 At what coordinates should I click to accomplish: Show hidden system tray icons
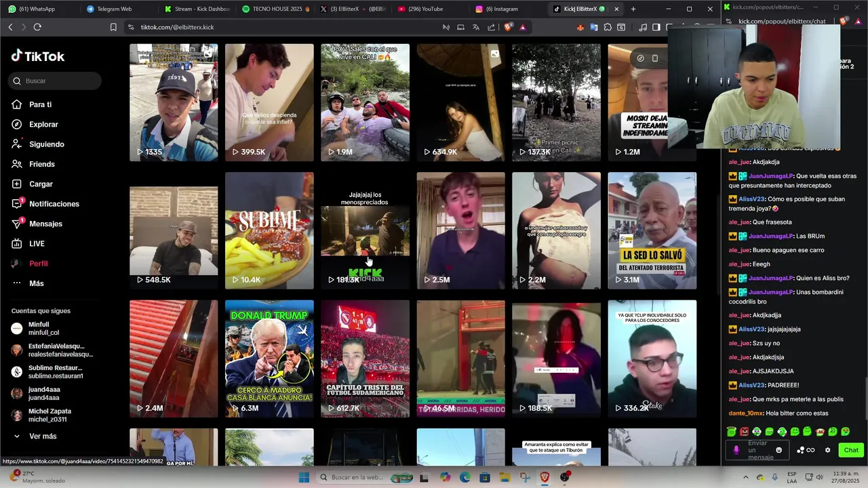click(746, 477)
